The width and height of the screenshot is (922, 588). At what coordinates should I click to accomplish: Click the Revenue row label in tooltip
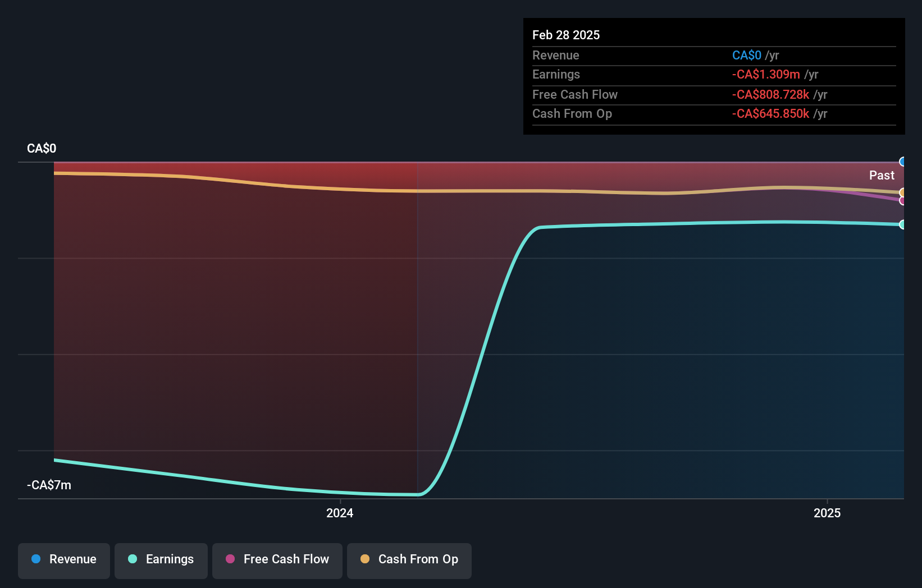click(x=555, y=55)
